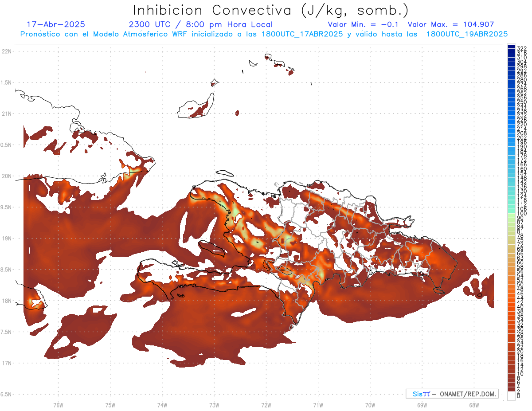This screenshot has height=411, width=532.
Task: Click the white zero-value swatch at the legend bottom
Action: (x=511, y=395)
